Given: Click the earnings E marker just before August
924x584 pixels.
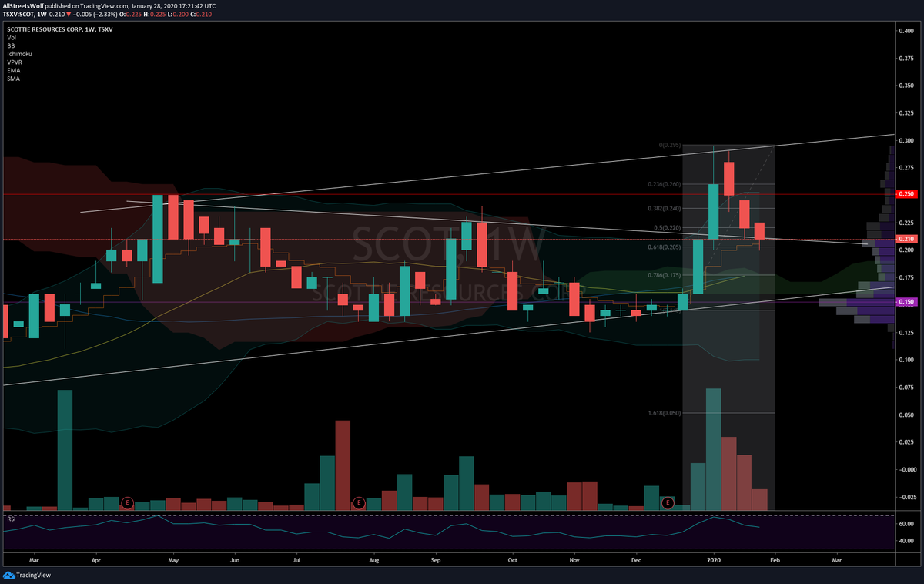Looking at the screenshot, I should (x=358, y=503).
